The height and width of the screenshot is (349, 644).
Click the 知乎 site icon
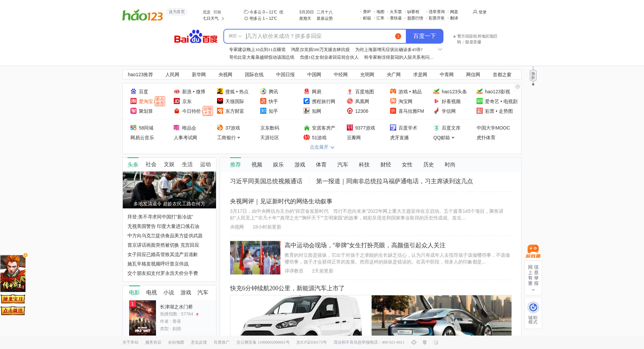[263, 111]
